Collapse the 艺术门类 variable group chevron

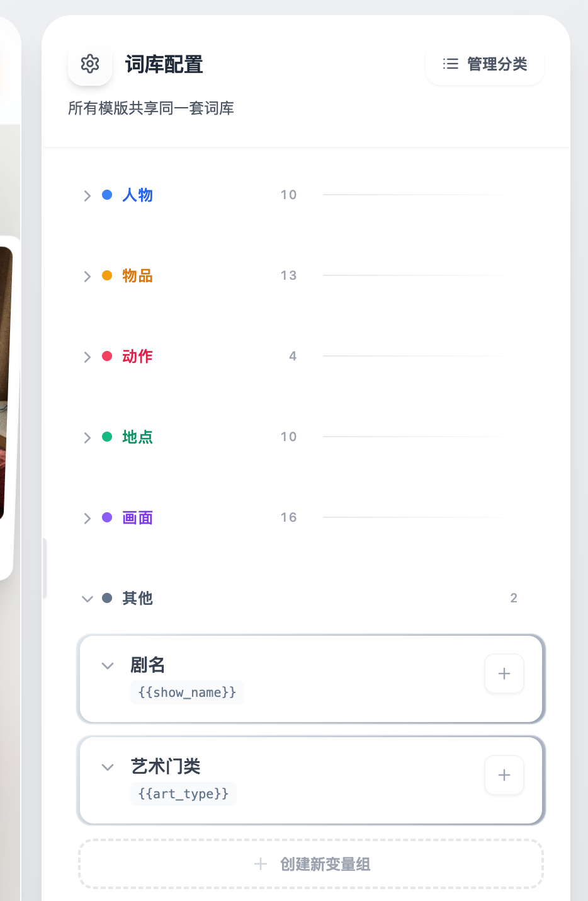tap(108, 767)
